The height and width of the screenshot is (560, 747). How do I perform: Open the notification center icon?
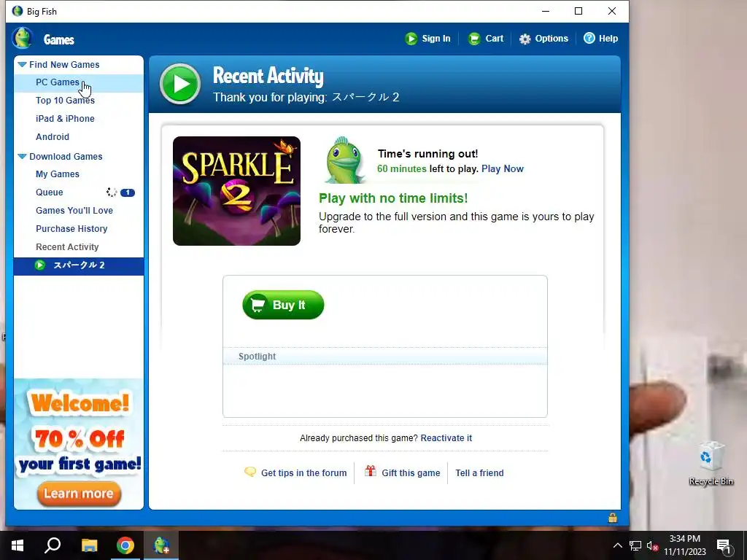[x=723, y=545]
